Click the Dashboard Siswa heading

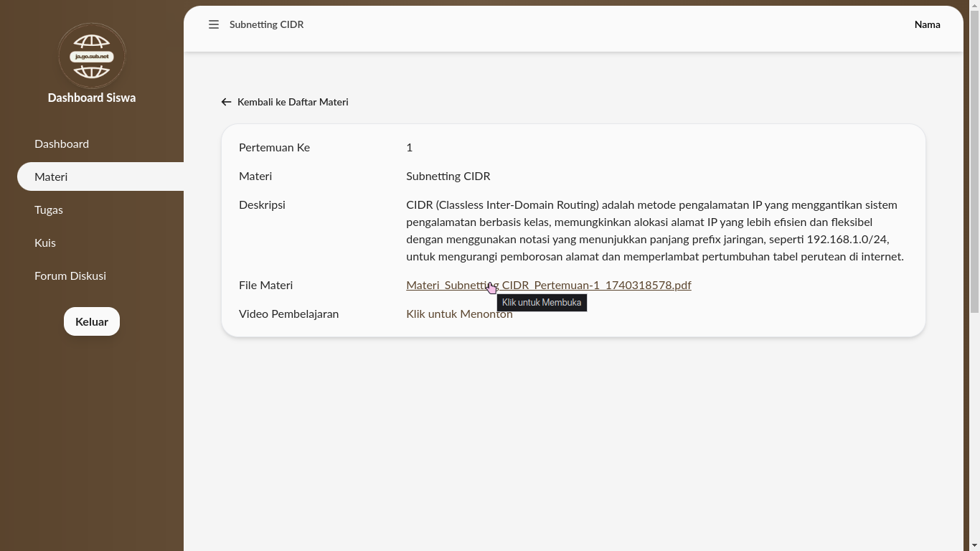point(92,98)
